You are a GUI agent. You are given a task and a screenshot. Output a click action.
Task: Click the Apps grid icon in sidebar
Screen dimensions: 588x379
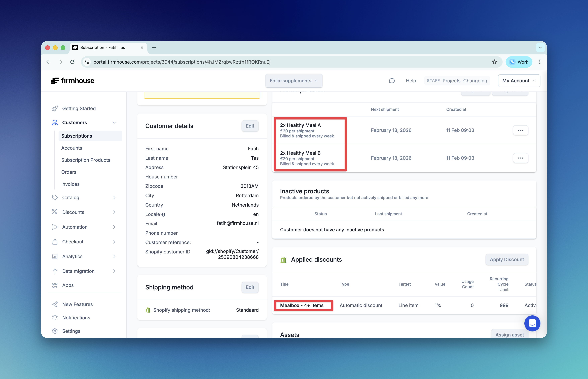pyautogui.click(x=55, y=285)
